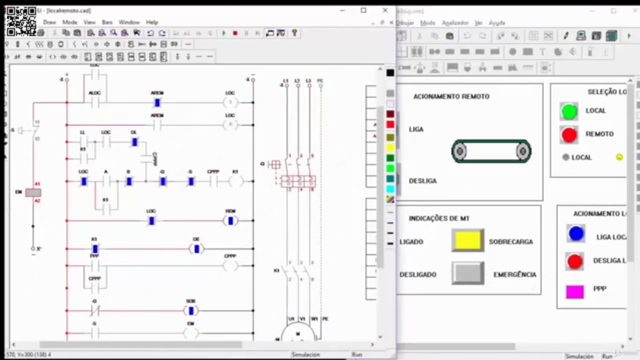Screen dimensions: 640x360
Task: Push the blue LIGA LOCAL button
Action: 576,233
